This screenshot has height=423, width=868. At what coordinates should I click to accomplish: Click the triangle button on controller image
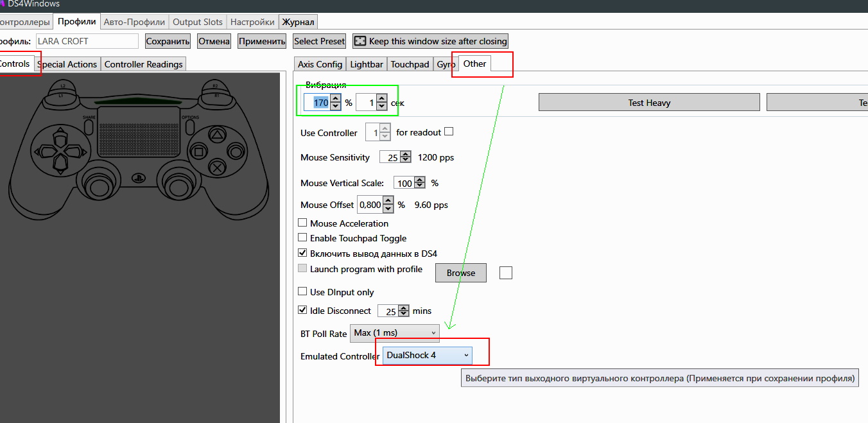click(217, 135)
